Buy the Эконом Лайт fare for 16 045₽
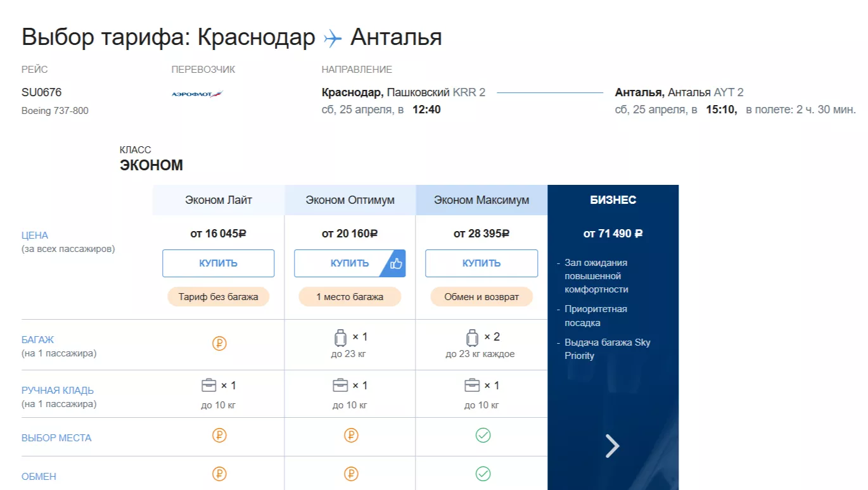 pos(219,263)
